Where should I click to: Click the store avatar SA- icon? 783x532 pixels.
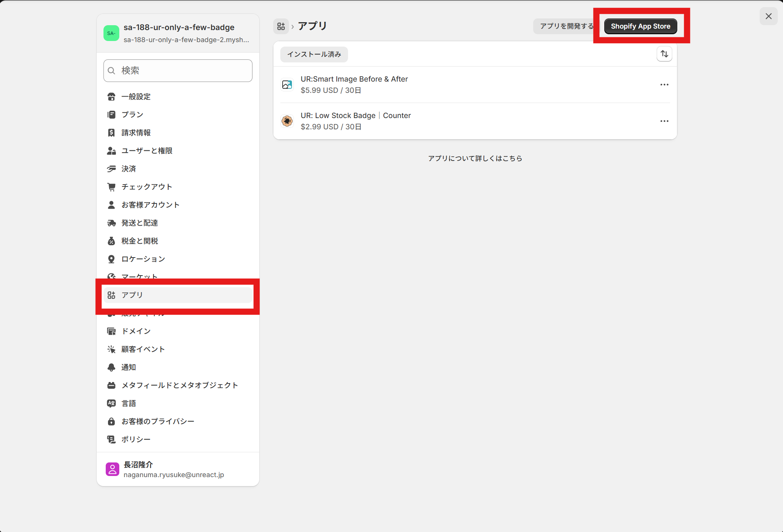pyautogui.click(x=111, y=33)
